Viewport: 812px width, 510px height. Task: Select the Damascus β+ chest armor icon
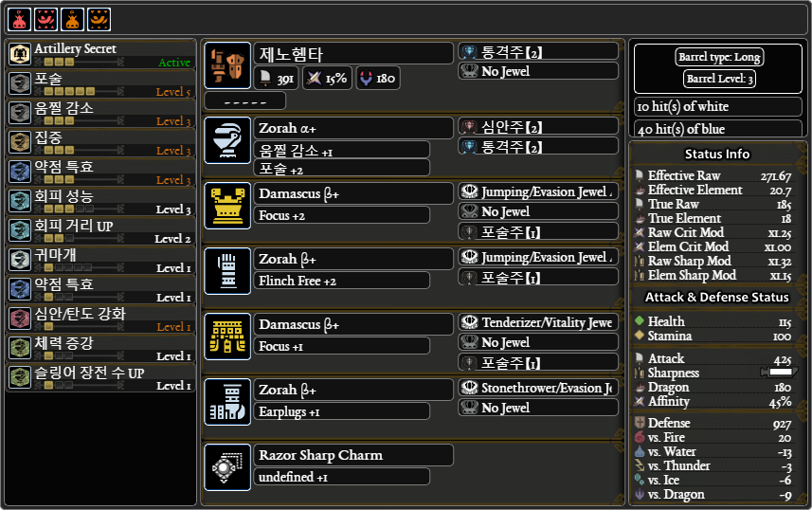227,206
